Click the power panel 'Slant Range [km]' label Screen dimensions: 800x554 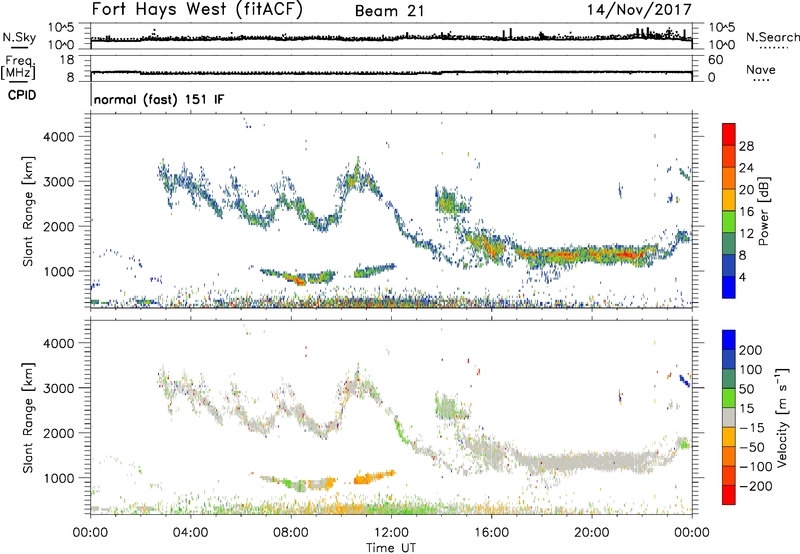tap(28, 211)
